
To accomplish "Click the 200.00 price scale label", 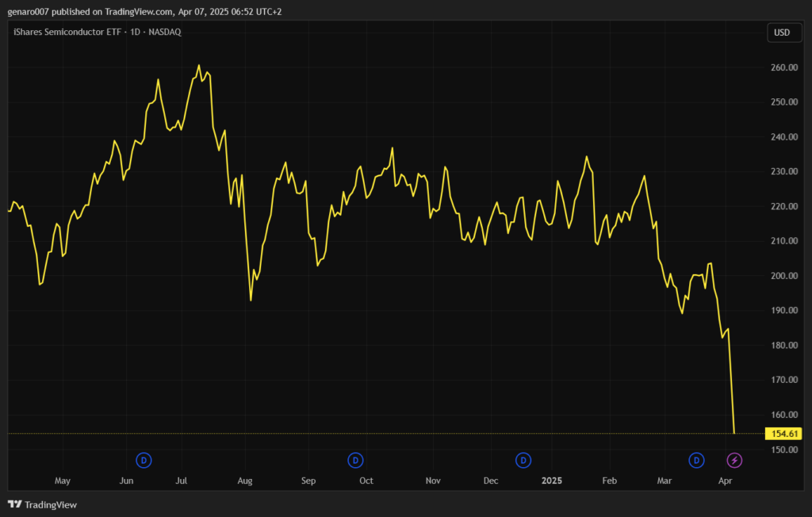I will [x=782, y=276].
